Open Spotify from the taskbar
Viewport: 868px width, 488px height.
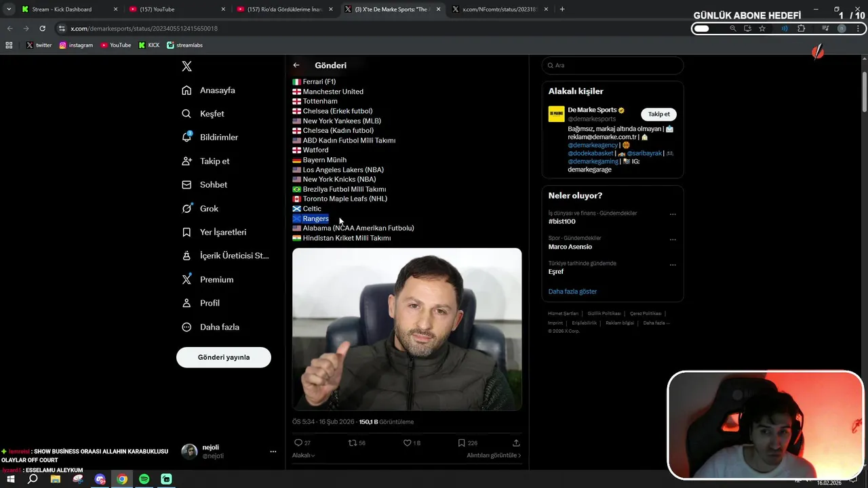coord(144,479)
